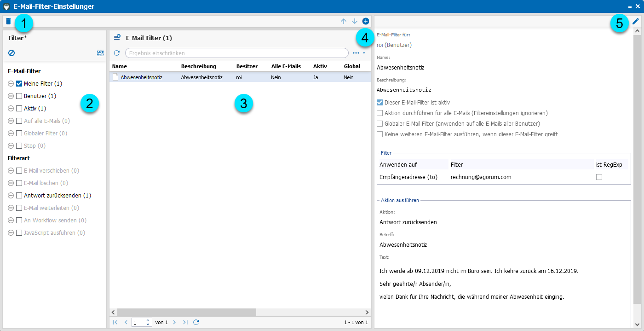644x331 pixels.
Task: Tick the 'E-Mail löschen' checkbox
Action: tap(19, 183)
